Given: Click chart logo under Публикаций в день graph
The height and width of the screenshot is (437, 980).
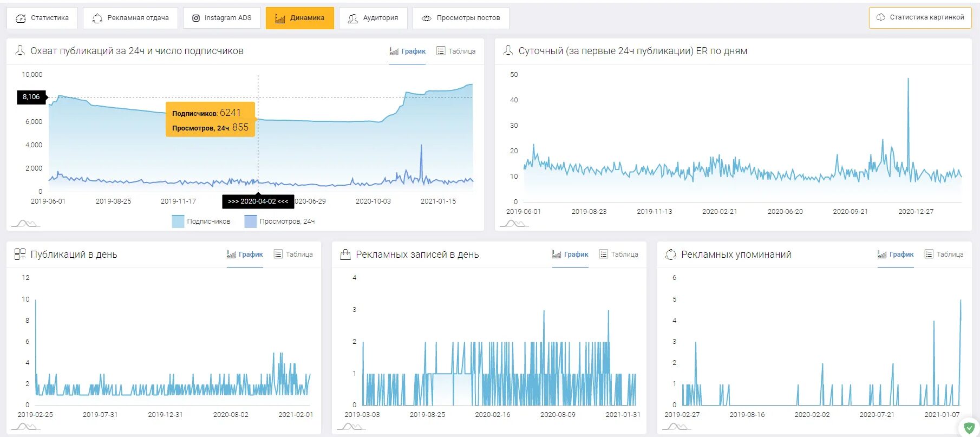Looking at the screenshot, I should 25,427.
